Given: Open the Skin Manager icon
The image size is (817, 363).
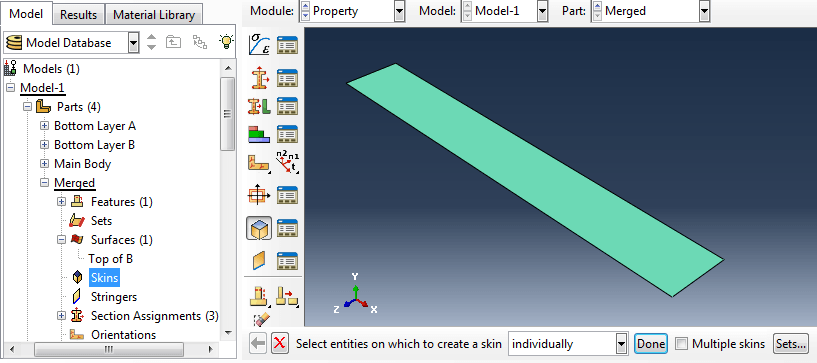Looking at the screenshot, I should (287, 228).
